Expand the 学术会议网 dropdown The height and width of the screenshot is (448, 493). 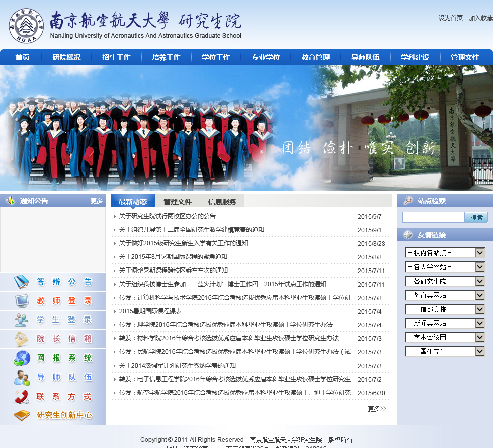coord(445,337)
